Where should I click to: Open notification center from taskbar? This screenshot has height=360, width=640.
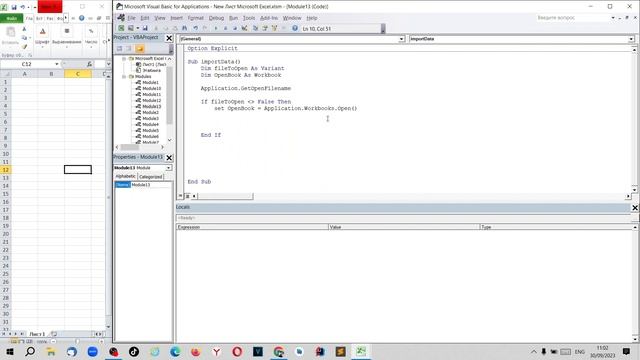pyautogui.click(x=627, y=351)
